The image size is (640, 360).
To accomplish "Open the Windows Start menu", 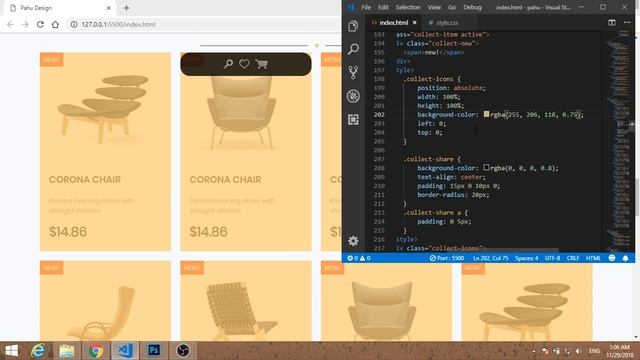I will pos(11,351).
